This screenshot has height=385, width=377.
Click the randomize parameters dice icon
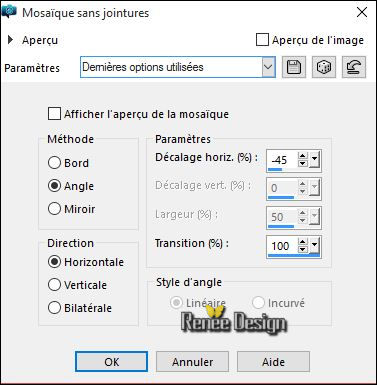point(324,67)
